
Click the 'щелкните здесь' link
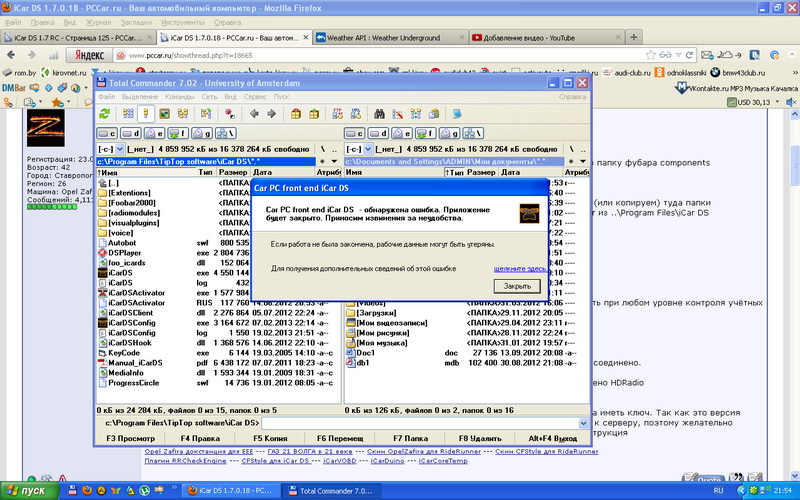(519, 268)
